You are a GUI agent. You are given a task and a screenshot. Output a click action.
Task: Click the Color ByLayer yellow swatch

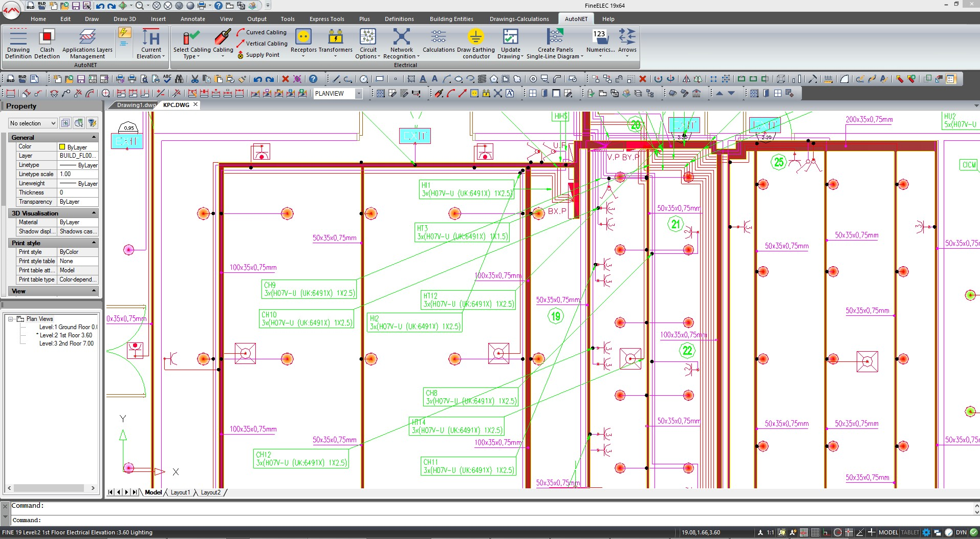tap(62, 147)
